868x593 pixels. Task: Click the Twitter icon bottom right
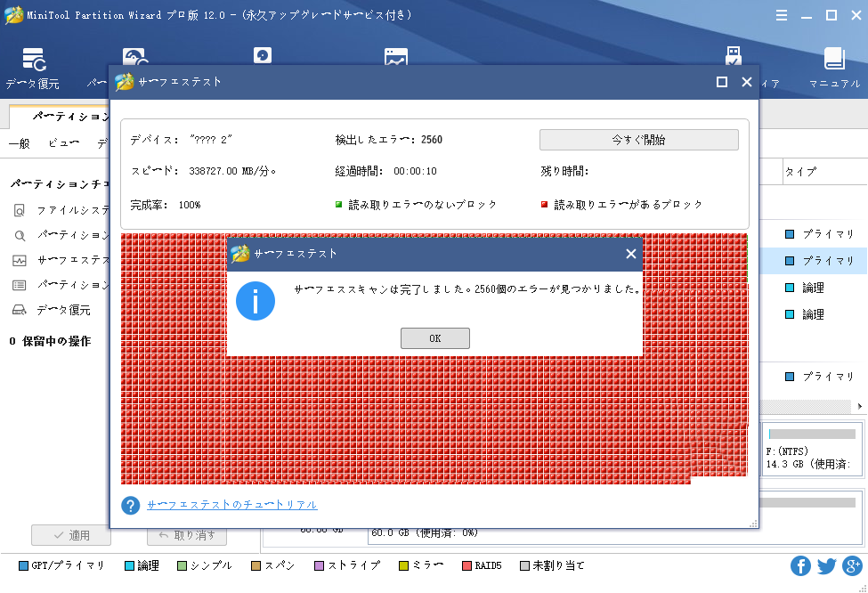(x=825, y=565)
